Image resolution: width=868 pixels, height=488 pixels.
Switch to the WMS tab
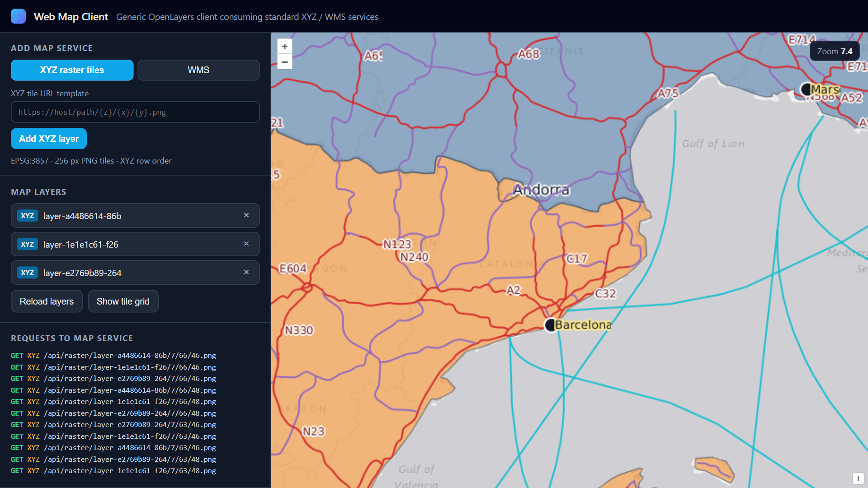pyautogui.click(x=198, y=70)
